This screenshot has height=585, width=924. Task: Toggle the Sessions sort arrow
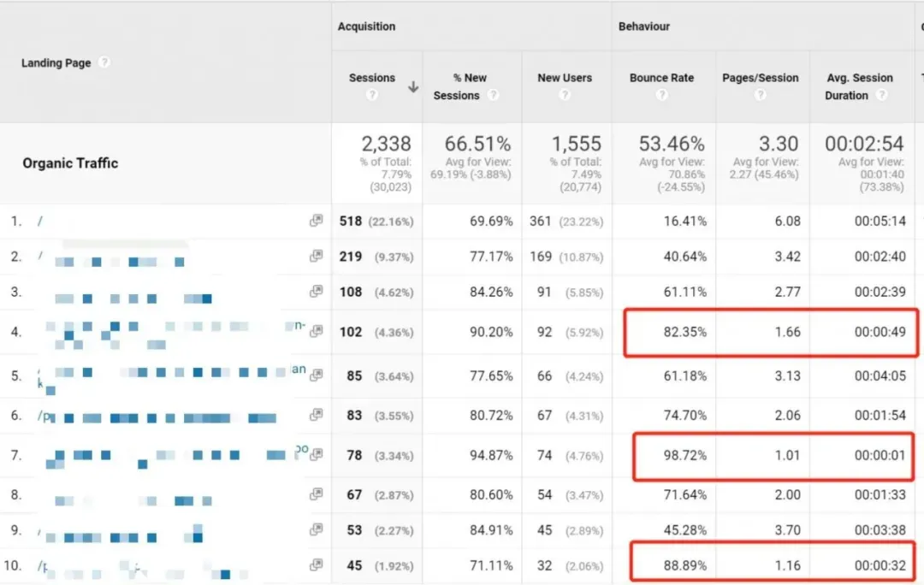(413, 86)
